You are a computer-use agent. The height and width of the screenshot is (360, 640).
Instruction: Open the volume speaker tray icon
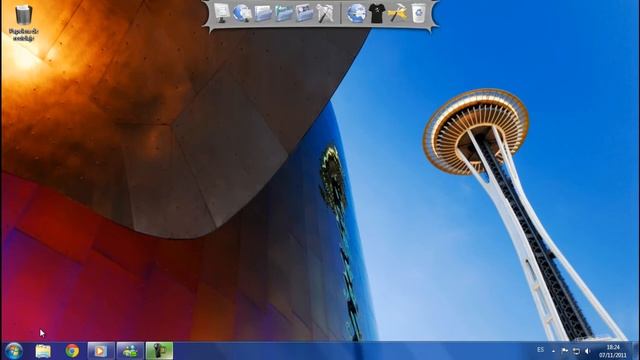click(x=587, y=351)
